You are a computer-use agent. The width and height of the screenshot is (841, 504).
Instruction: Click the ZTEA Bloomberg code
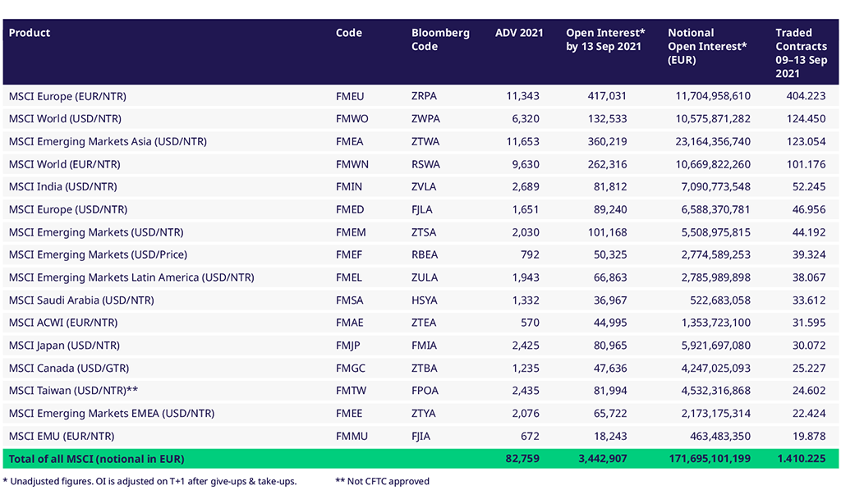tap(425, 323)
